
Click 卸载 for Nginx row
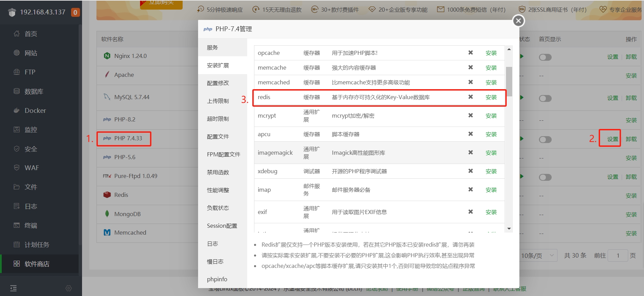point(631,57)
